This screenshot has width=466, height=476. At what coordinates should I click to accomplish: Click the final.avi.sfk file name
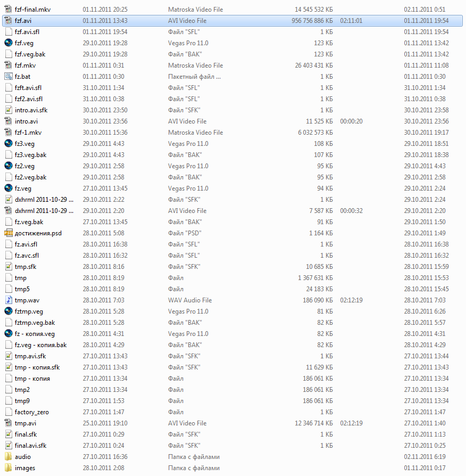tap(31, 445)
